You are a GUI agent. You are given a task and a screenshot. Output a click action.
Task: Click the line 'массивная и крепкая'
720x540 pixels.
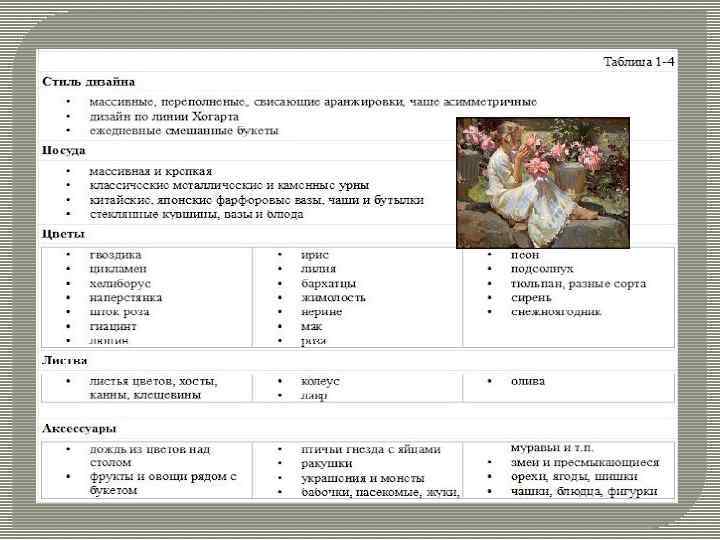pyautogui.click(x=151, y=171)
